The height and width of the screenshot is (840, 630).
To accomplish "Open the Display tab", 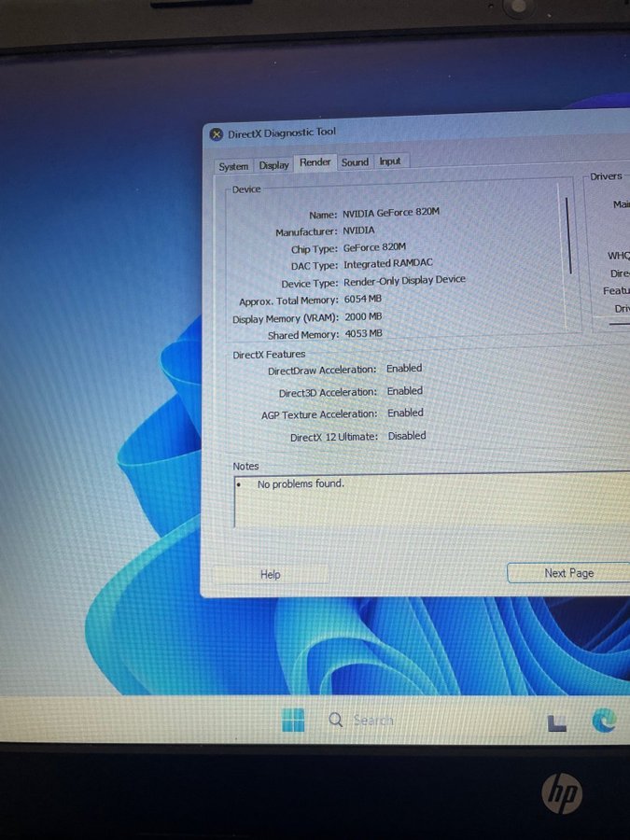I will tap(274, 165).
